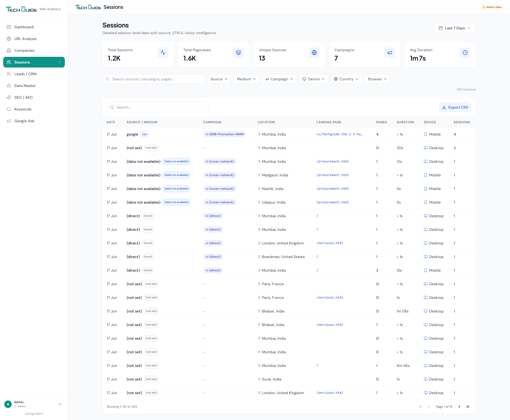The image size is (510, 420).
Task: Click the Admin avatar circle
Action: (x=8, y=404)
